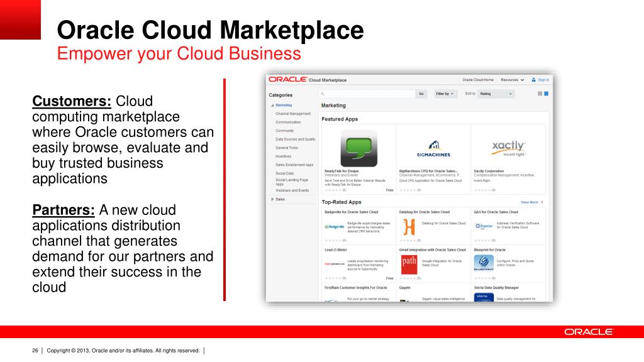Click the Datahug orange logo
644x362 pixels.
(x=409, y=226)
